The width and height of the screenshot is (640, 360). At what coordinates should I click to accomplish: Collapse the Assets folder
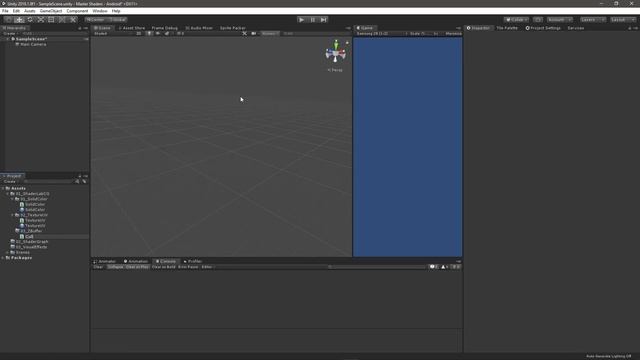3,188
